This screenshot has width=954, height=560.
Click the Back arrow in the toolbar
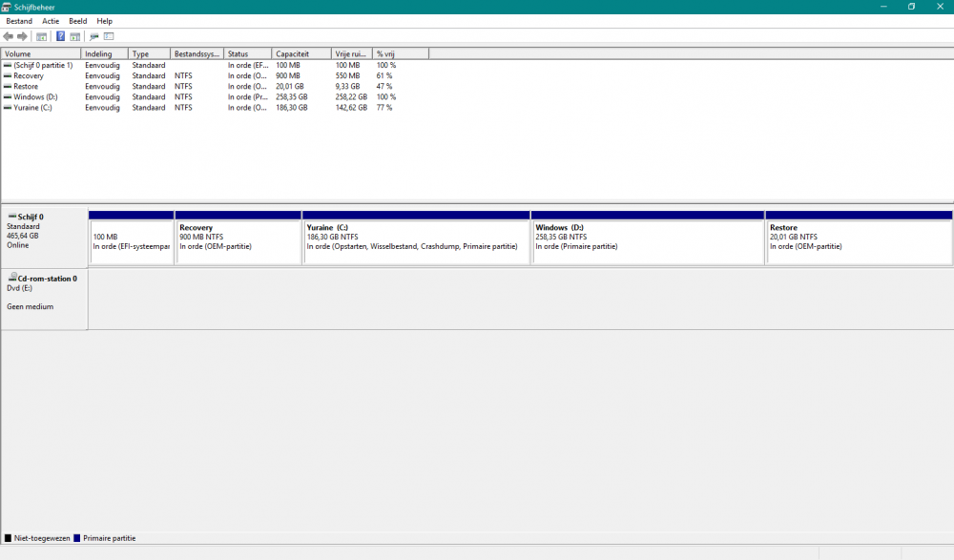[x=9, y=36]
